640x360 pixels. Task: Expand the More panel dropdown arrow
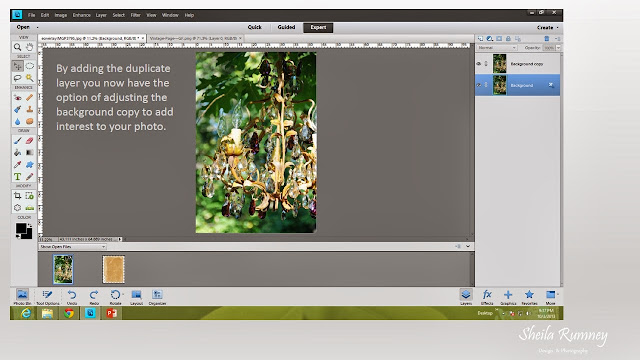558,294
